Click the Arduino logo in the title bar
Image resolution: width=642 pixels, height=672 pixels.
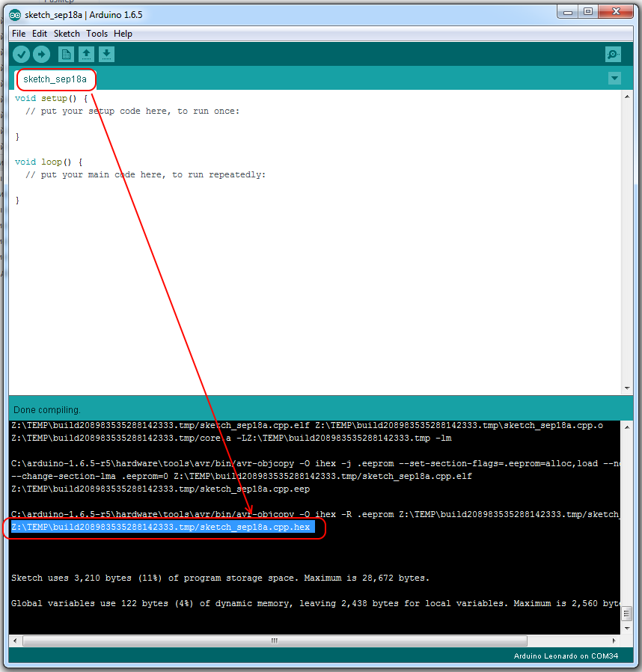click(x=15, y=15)
